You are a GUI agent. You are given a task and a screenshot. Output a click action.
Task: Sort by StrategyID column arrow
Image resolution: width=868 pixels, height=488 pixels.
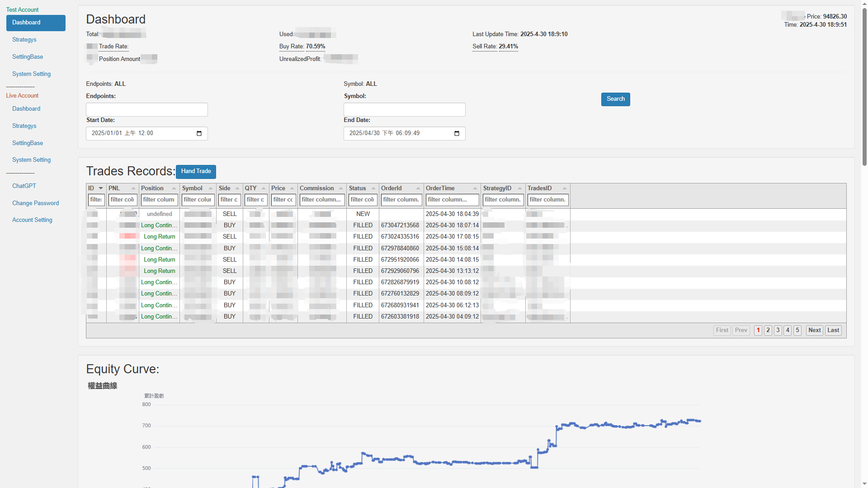(x=520, y=188)
